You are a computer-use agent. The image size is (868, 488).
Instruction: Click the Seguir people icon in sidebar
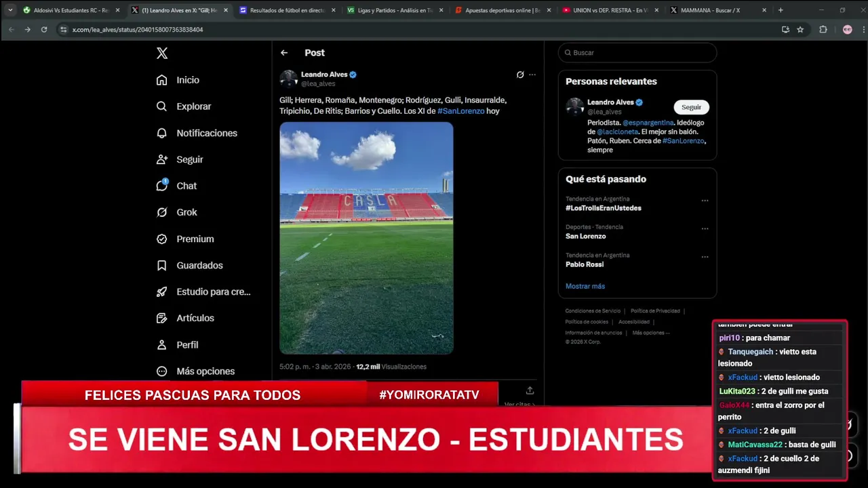pyautogui.click(x=161, y=159)
